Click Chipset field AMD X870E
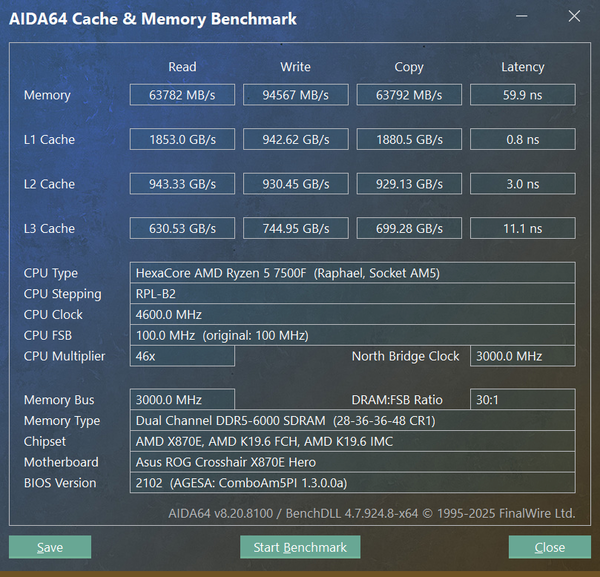This screenshot has height=577, width=600. coord(352,441)
